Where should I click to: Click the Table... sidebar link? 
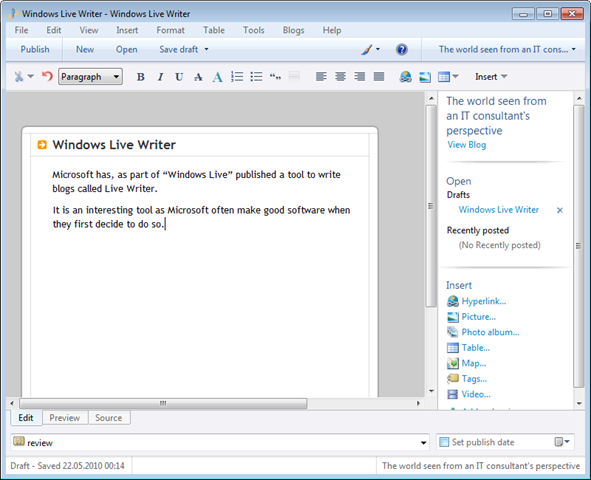[x=476, y=347]
